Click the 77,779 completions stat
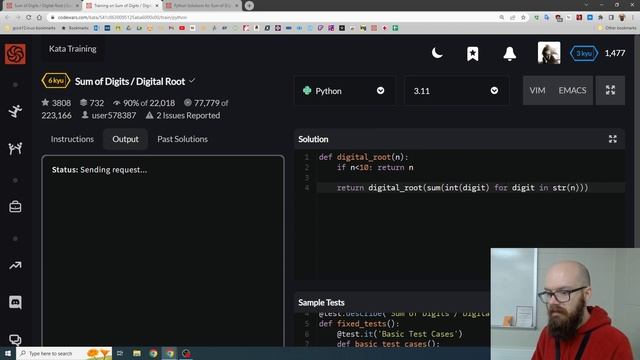 point(206,103)
